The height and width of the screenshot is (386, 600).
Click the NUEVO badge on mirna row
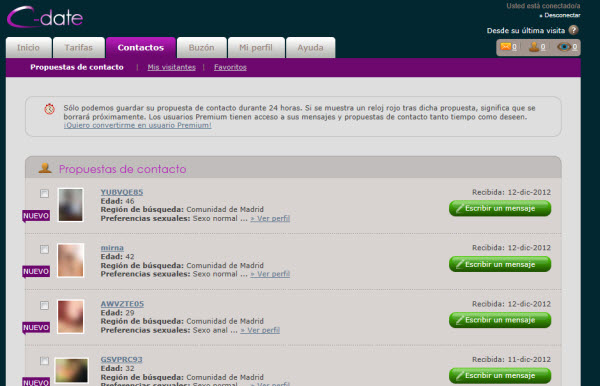click(36, 272)
